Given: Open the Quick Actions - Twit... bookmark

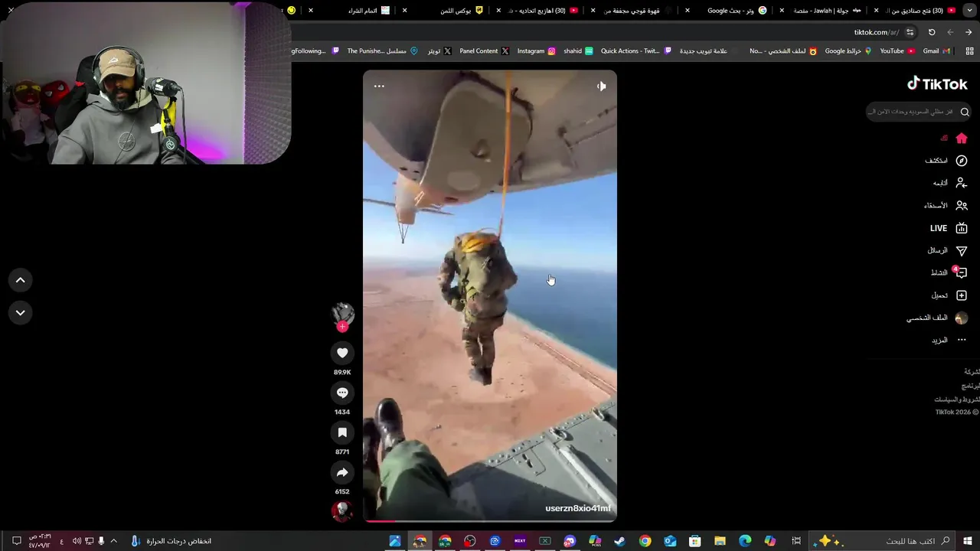Looking at the screenshot, I should pyautogui.click(x=635, y=51).
